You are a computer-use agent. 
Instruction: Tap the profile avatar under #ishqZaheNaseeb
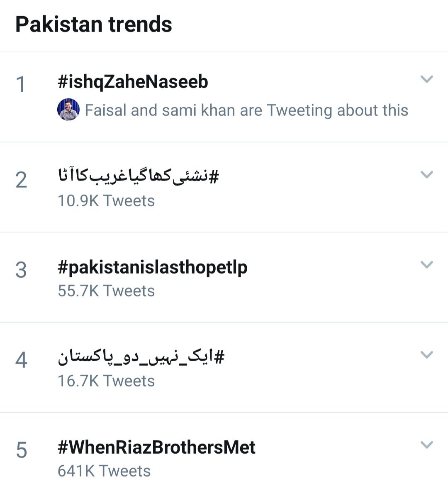[68, 110]
